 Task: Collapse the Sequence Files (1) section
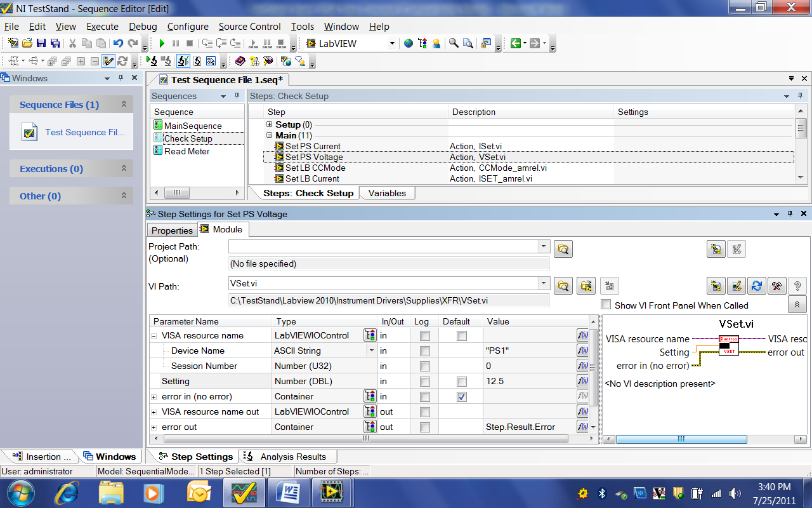click(x=124, y=104)
